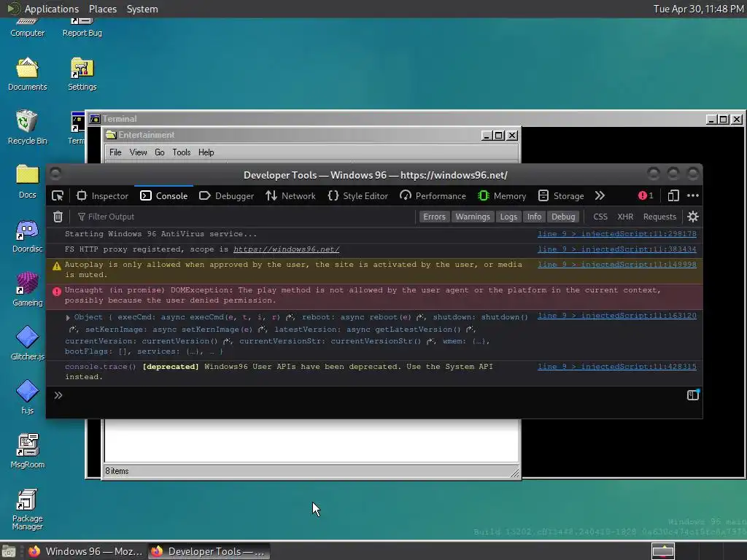Open the Docs folder icon

tap(27, 182)
